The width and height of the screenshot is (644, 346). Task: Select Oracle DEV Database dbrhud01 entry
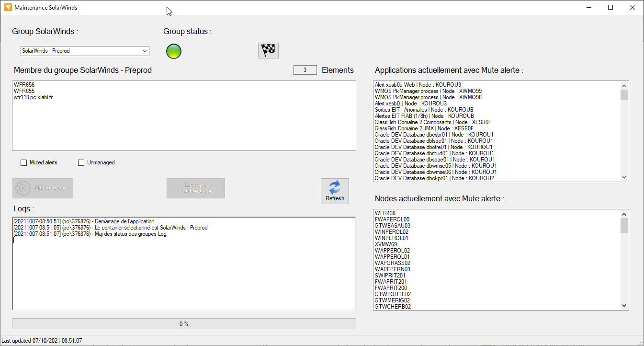click(x=434, y=153)
